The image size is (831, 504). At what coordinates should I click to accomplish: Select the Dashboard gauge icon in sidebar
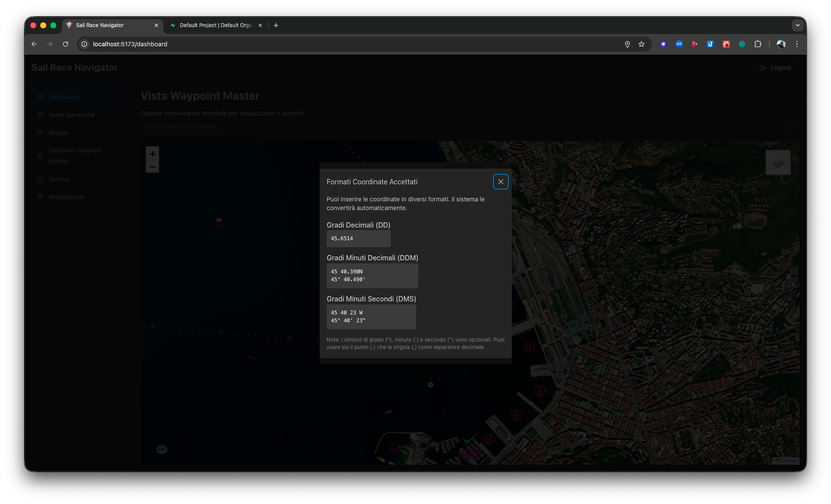[40, 97]
